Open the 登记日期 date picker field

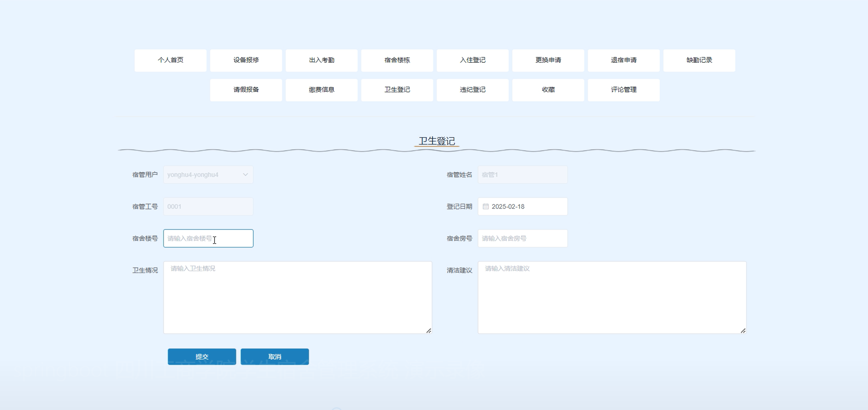(523, 206)
